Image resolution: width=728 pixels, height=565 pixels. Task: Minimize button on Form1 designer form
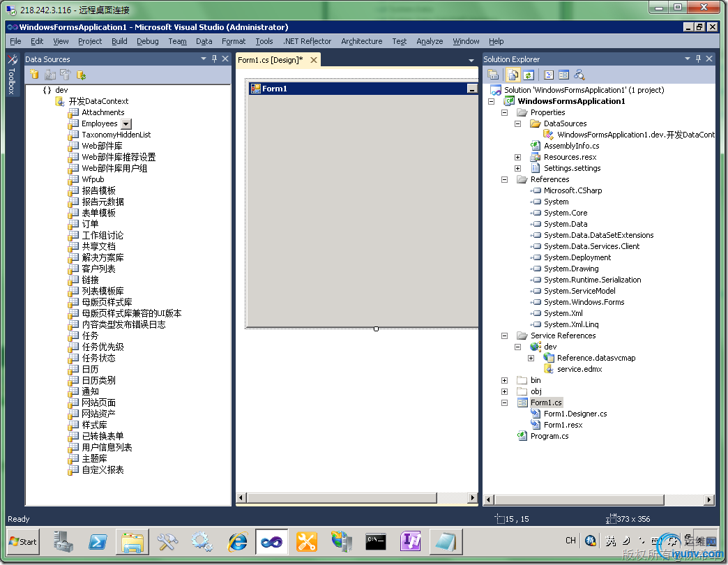(x=471, y=88)
